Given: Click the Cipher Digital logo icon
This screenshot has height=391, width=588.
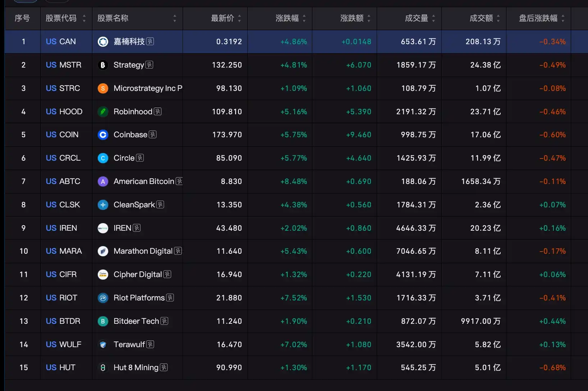Looking at the screenshot, I should (103, 275).
